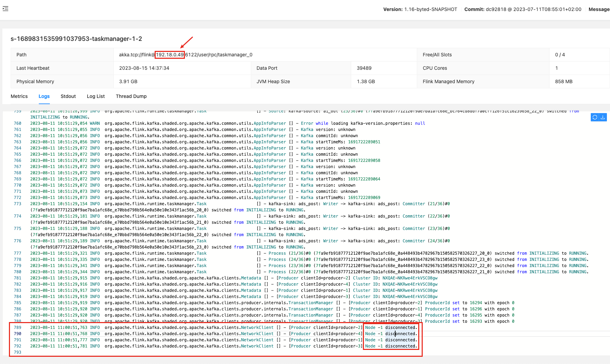Viewport: 610px width, 364px height.
Task: Click the Free/All Slots value 0 / 4
Action: pyautogui.click(x=560, y=55)
